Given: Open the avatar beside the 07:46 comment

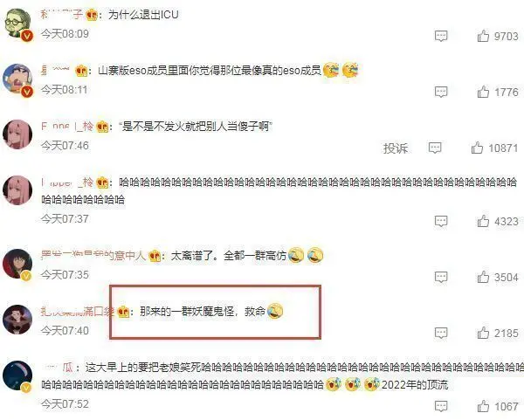Looking at the screenshot, I should [x=17, y=134].
